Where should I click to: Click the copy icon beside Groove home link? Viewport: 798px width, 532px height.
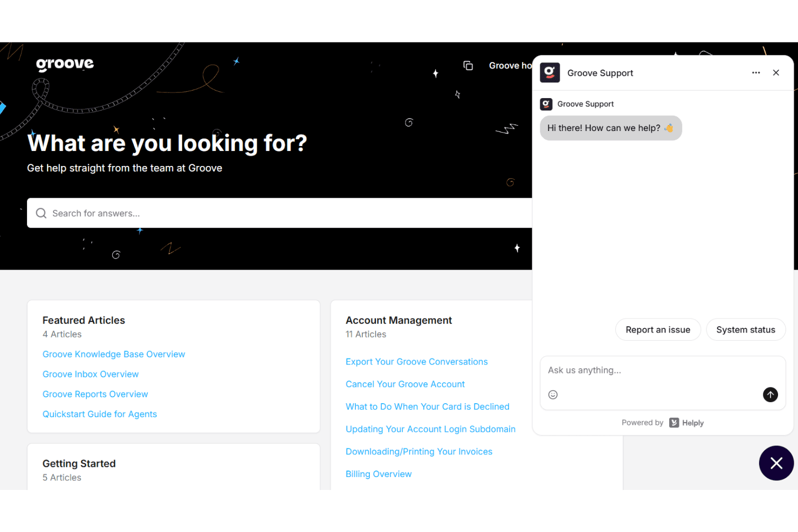tap(468, 65)
